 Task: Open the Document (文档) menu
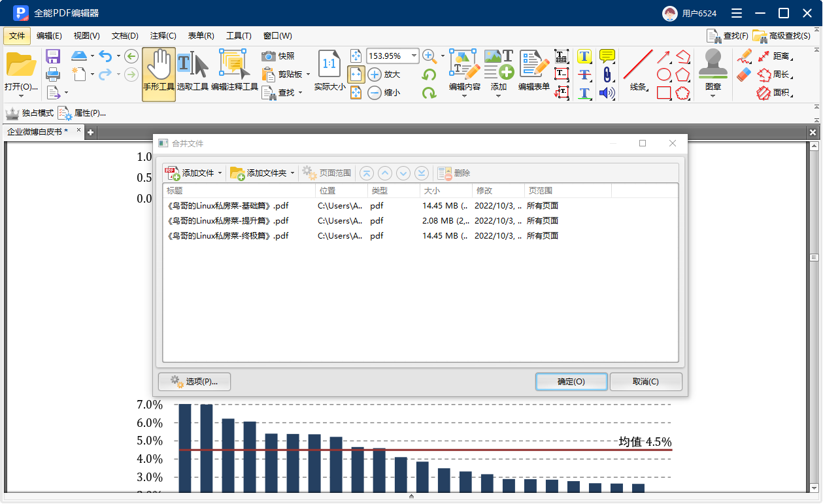[125, 36]
